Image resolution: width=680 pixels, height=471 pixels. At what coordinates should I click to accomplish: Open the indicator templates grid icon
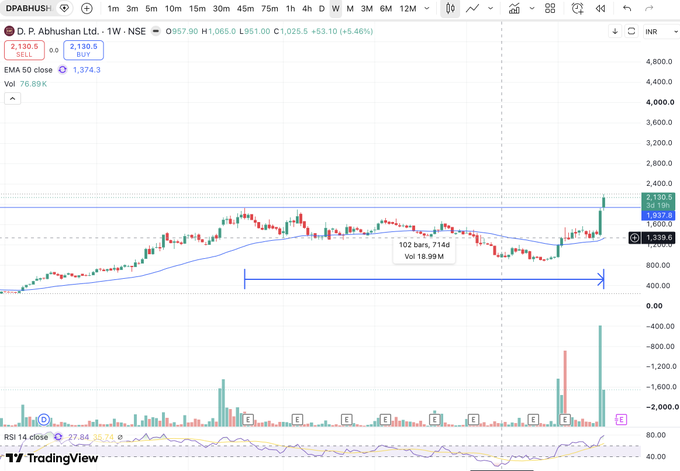tap(550, 8)
